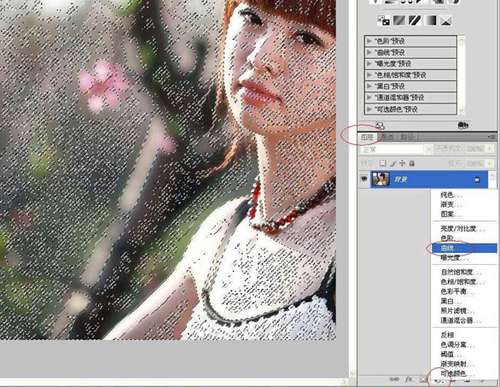This screenshot has height=387, width=500.
Task: Toggle the lock all padlock option
Action: click(x=412, y=163)
